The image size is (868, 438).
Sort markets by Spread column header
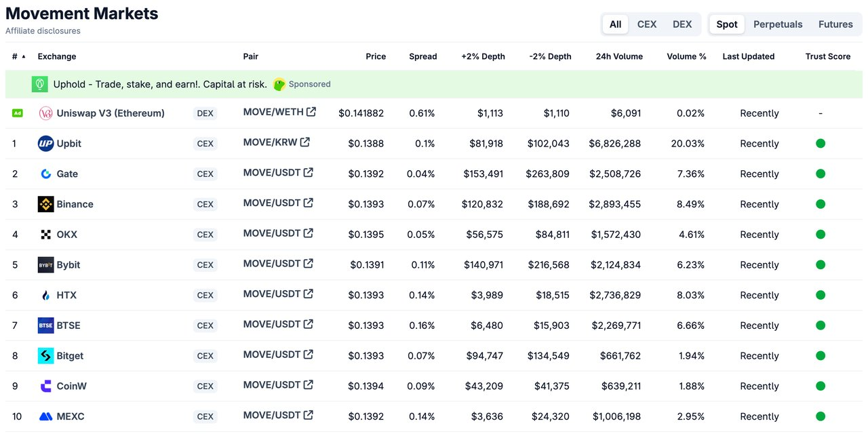[422, 56]
